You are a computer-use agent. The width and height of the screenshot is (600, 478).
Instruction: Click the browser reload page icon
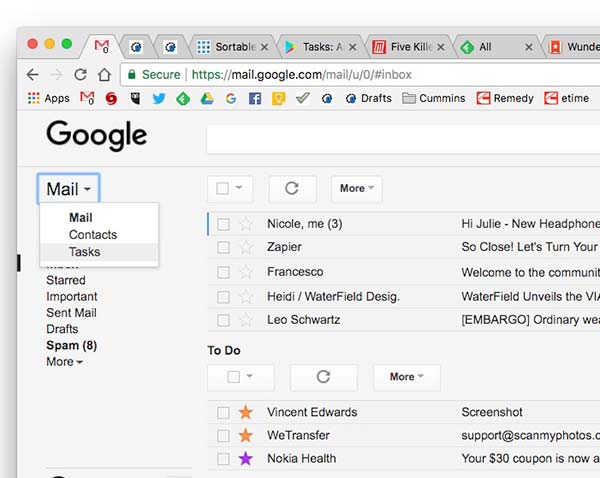click(80, 74)
